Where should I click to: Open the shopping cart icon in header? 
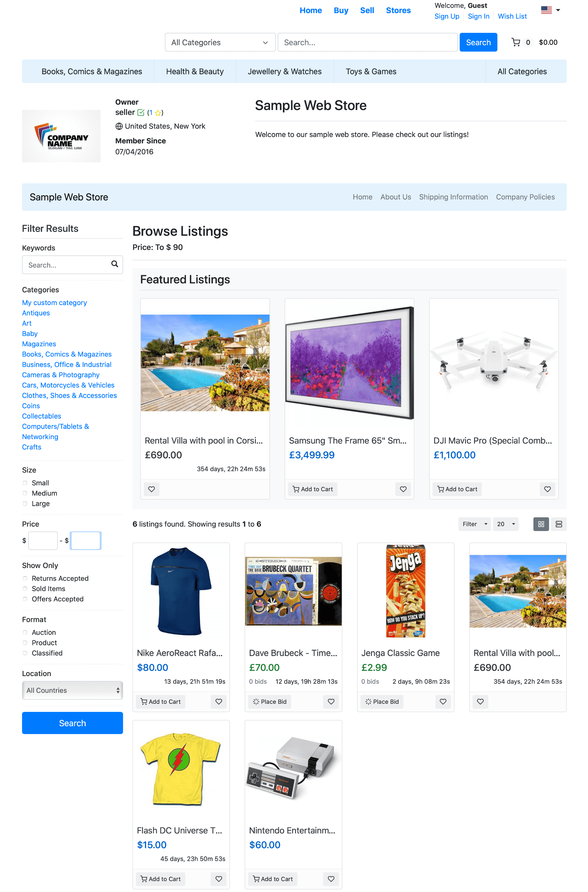click(x=516, y=42)
